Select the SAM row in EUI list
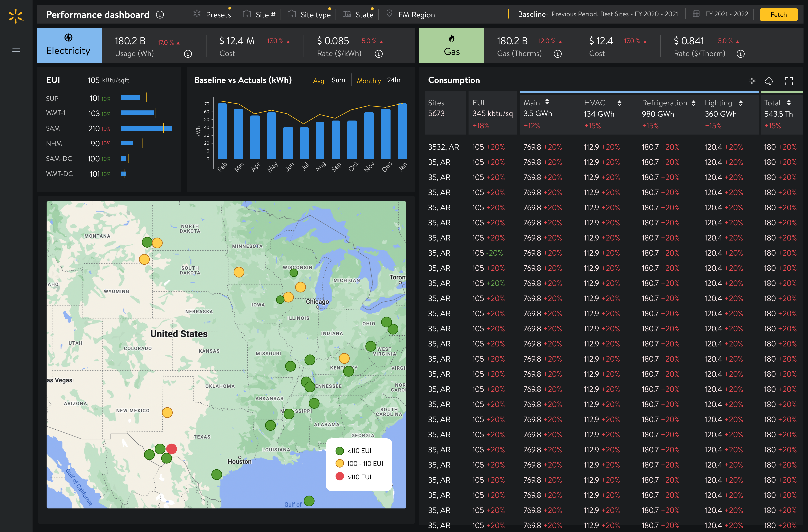Viewport: 808px width, 532px height. (109, 128)
